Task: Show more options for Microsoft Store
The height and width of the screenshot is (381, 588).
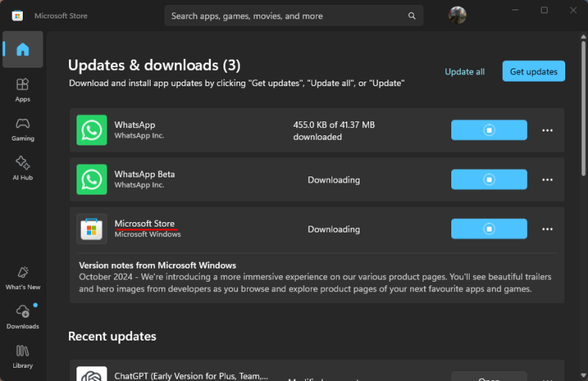Action: [x=547, y=229]
